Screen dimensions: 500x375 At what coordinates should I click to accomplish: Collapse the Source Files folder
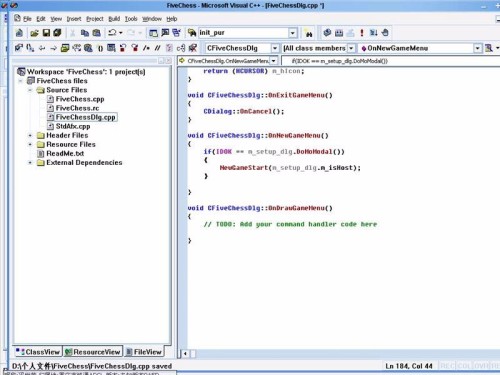tap(30, 90)
